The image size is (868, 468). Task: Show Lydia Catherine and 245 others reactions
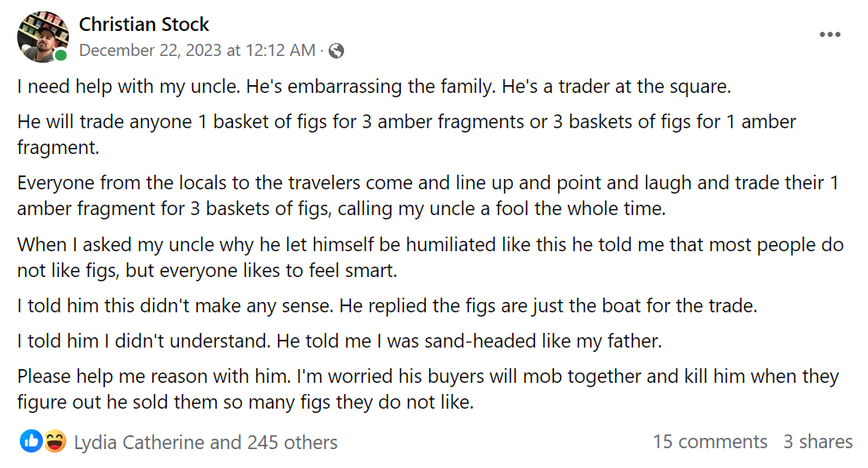coord(206,442)
